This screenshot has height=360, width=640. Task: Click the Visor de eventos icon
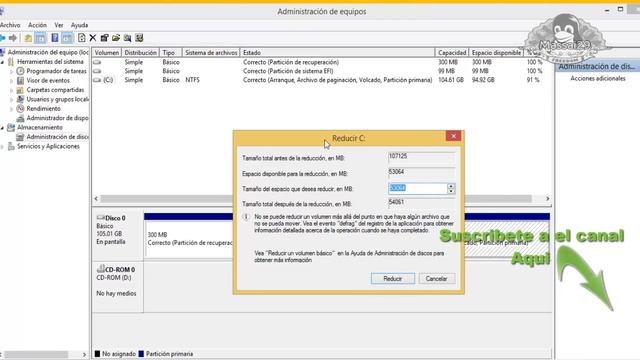coord(20,80)
